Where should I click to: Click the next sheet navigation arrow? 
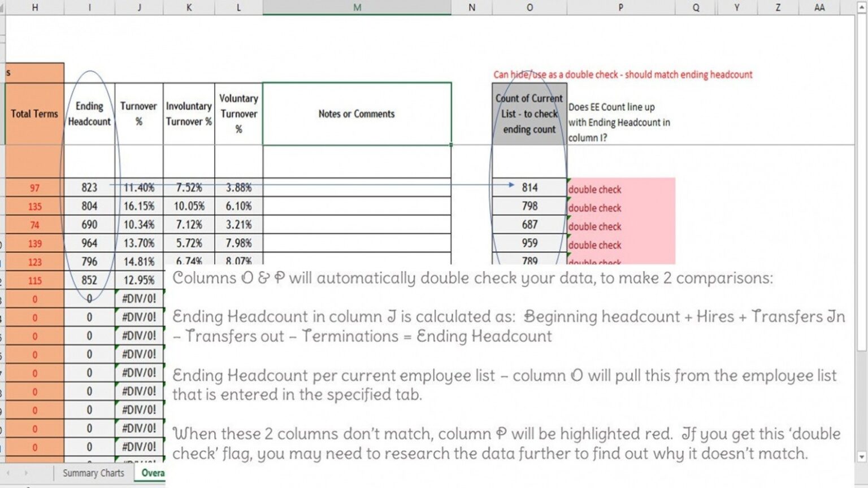pyautogui.click(x=26, y=473)
